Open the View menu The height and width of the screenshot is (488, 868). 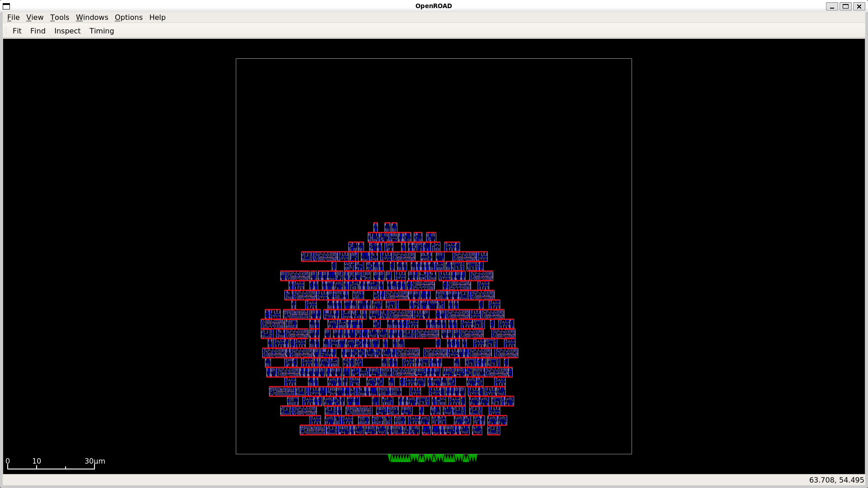coord(35,17)
